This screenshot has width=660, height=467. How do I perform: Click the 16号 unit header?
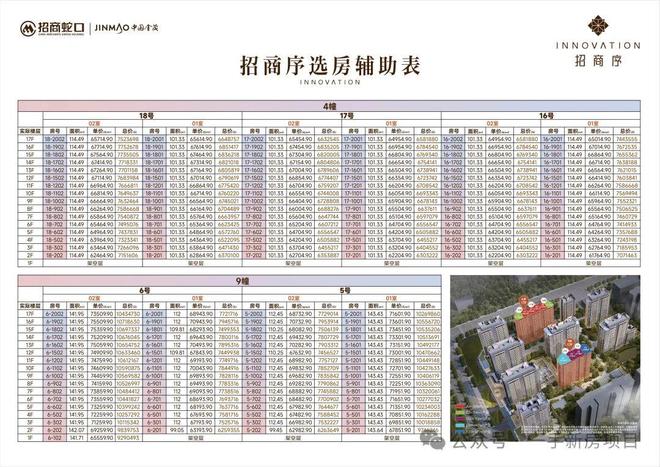pyautogui.click(x=541, y=116)
